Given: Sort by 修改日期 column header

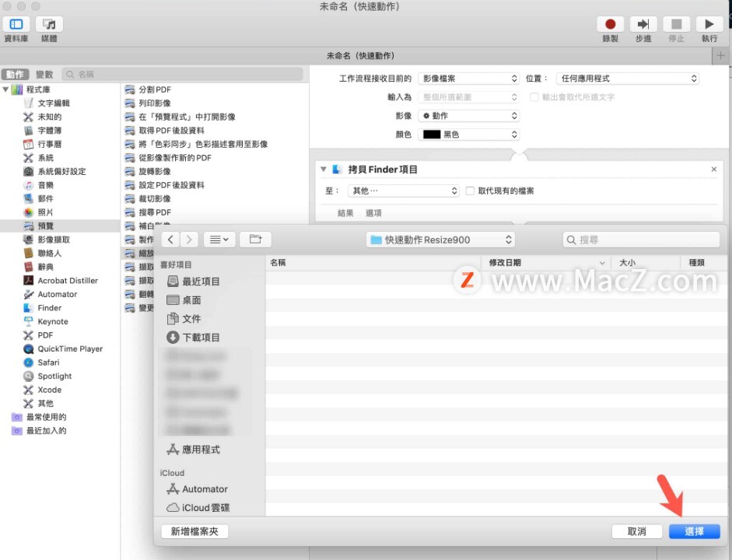Looking at the screenshot, I should pyautogui.click(x=547, y=263).
